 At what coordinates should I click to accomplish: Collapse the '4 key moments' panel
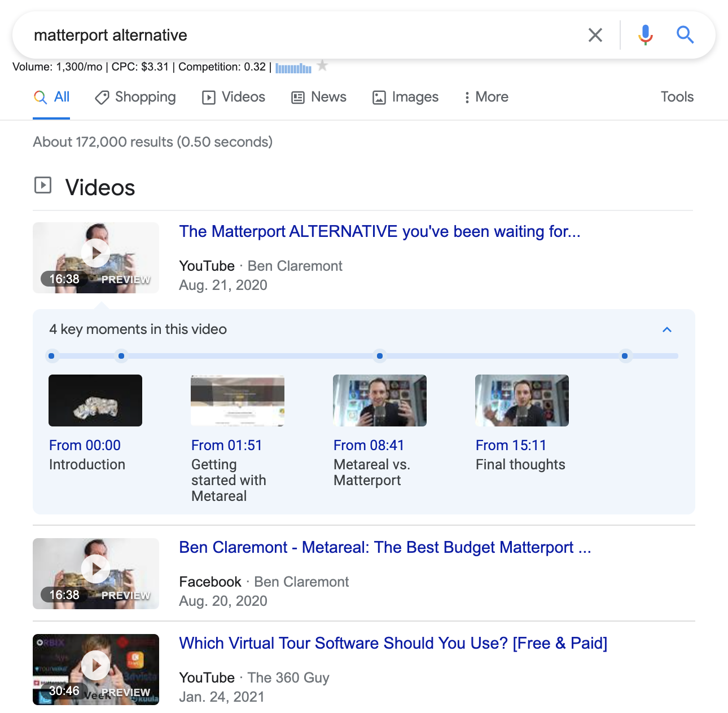tap(667, 329)
